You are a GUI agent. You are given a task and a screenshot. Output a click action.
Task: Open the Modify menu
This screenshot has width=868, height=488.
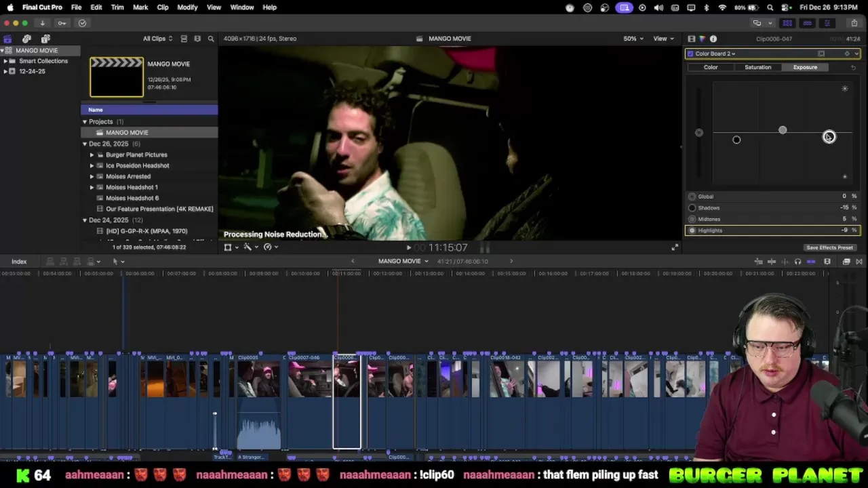[187, 7]
